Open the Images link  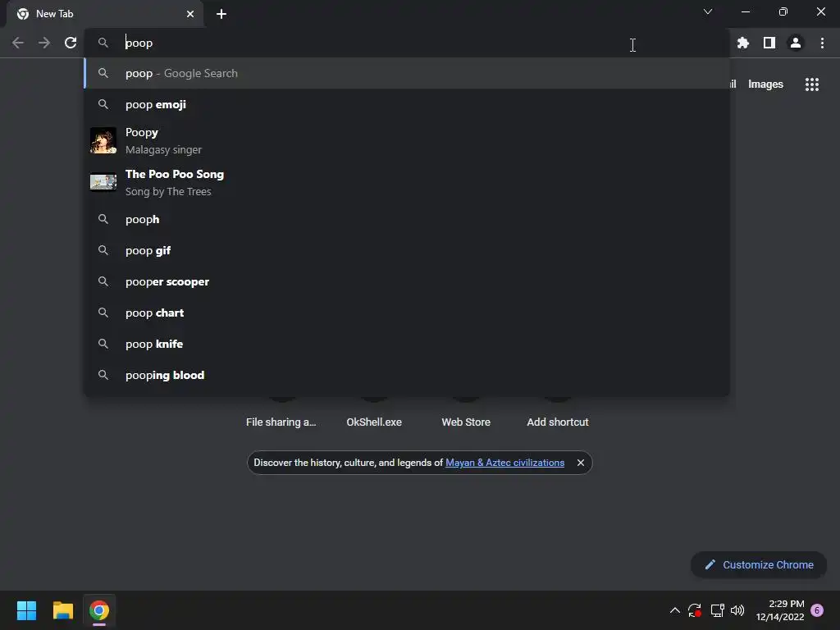(765, 84)
